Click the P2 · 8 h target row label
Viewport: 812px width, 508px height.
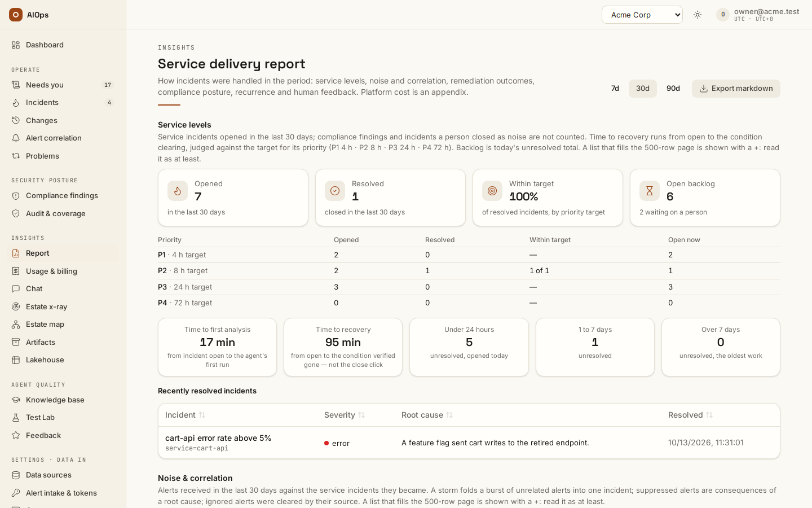coord(183,271)
